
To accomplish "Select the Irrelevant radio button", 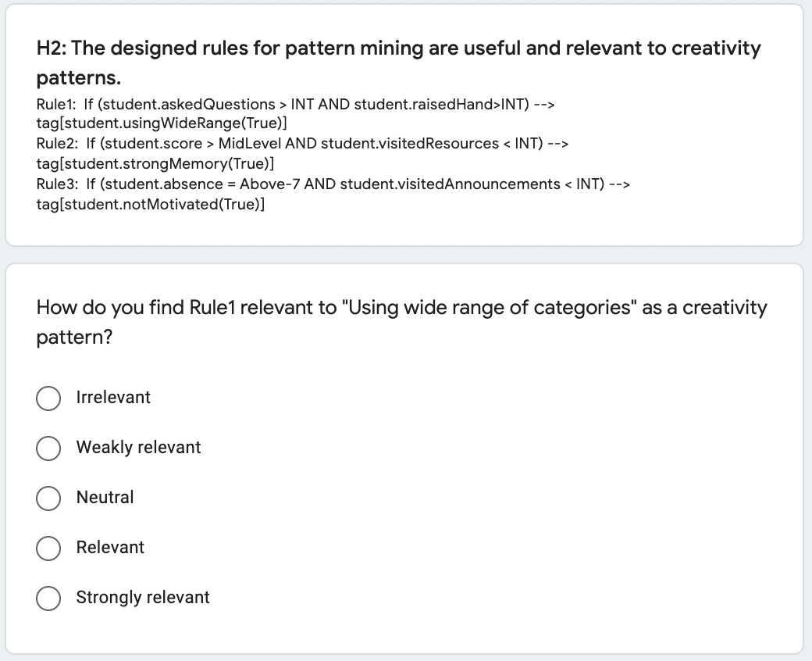I will (x=48, y=398).
